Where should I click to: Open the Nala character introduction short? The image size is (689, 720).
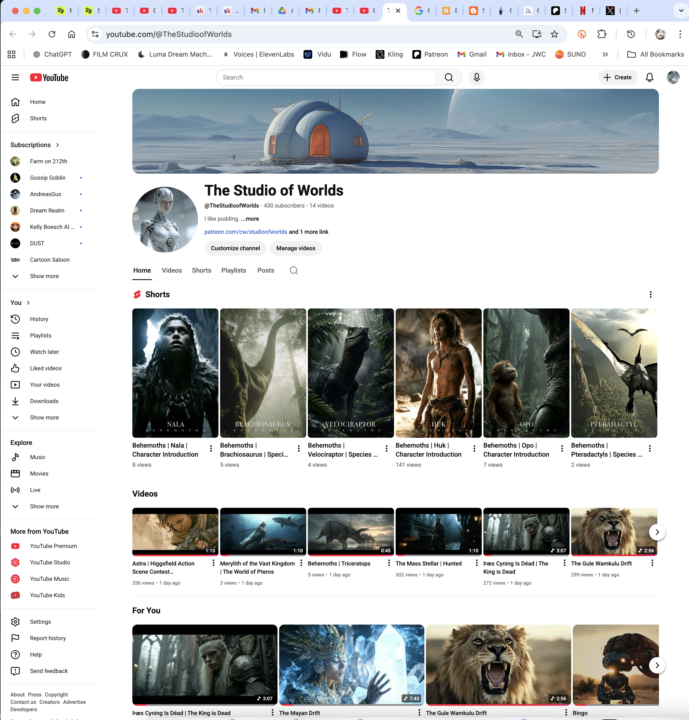click(x=175, y=373)
